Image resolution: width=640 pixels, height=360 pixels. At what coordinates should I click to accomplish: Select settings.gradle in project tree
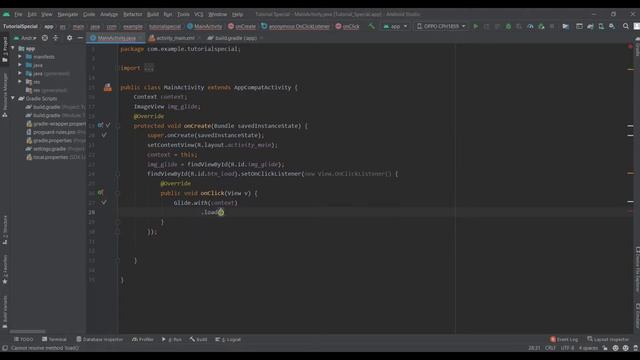point(56,149)
